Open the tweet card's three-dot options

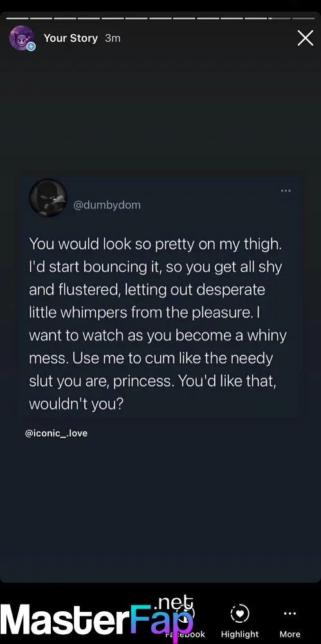(286, 191)
